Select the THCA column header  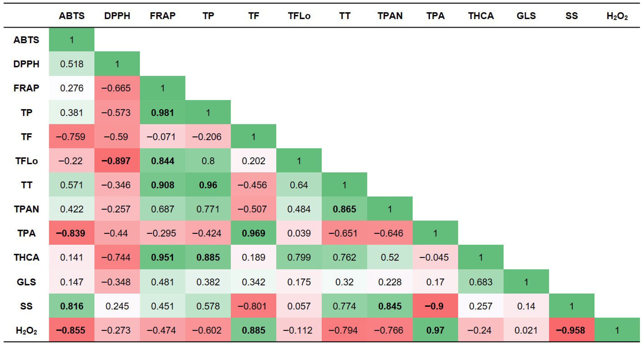[x=481, y=16]
